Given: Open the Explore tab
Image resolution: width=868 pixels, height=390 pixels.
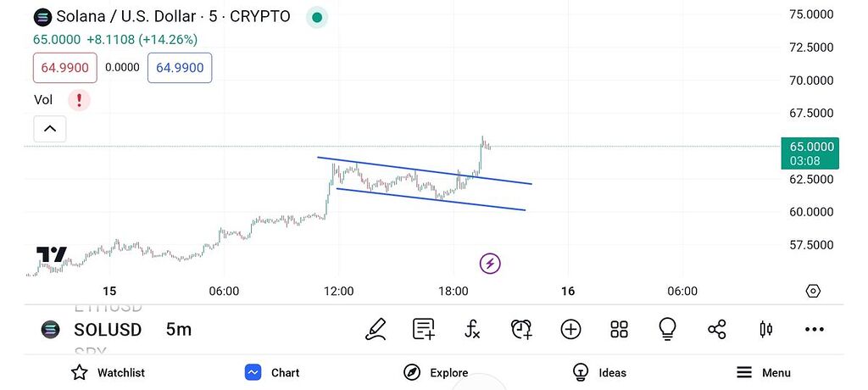Looking at the screenshot, I should coord(436,372).
